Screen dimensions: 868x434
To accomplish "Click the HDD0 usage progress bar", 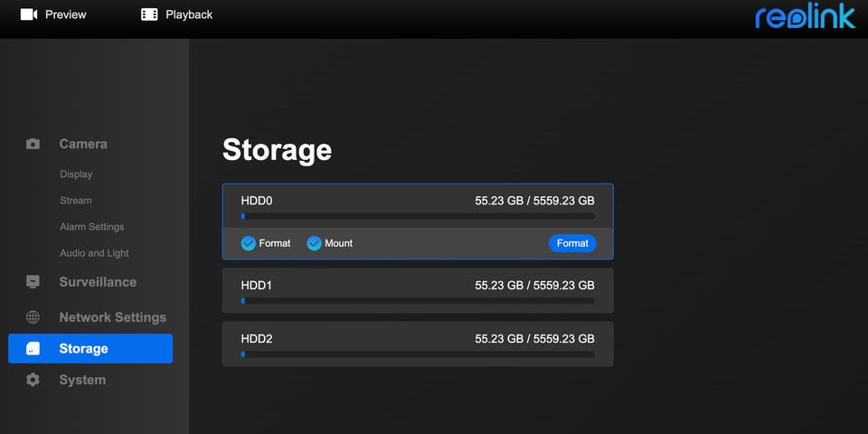I will click(x=417, y=217).
